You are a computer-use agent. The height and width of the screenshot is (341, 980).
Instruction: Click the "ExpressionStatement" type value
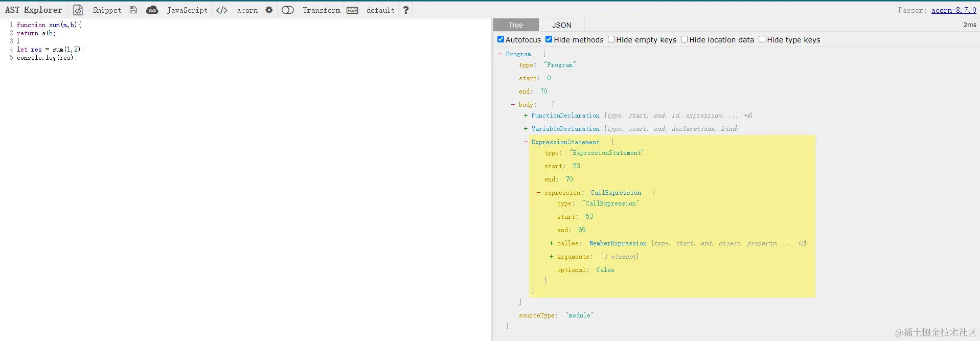(x=607, y=153)
